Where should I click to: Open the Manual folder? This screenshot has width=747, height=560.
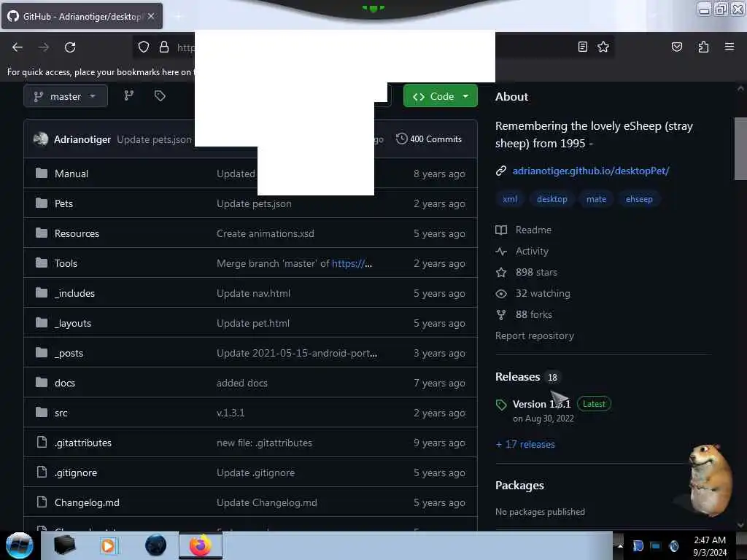[x=71, y=174]
